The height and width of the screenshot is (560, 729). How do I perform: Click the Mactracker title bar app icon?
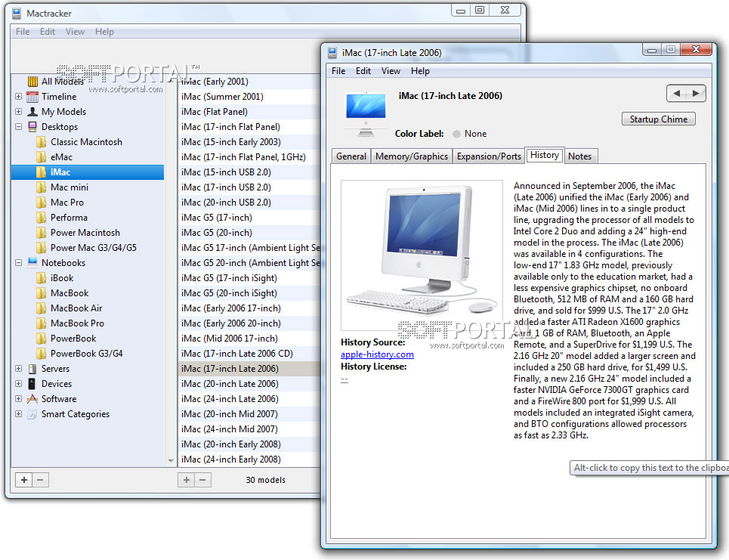tap(17, 13)
